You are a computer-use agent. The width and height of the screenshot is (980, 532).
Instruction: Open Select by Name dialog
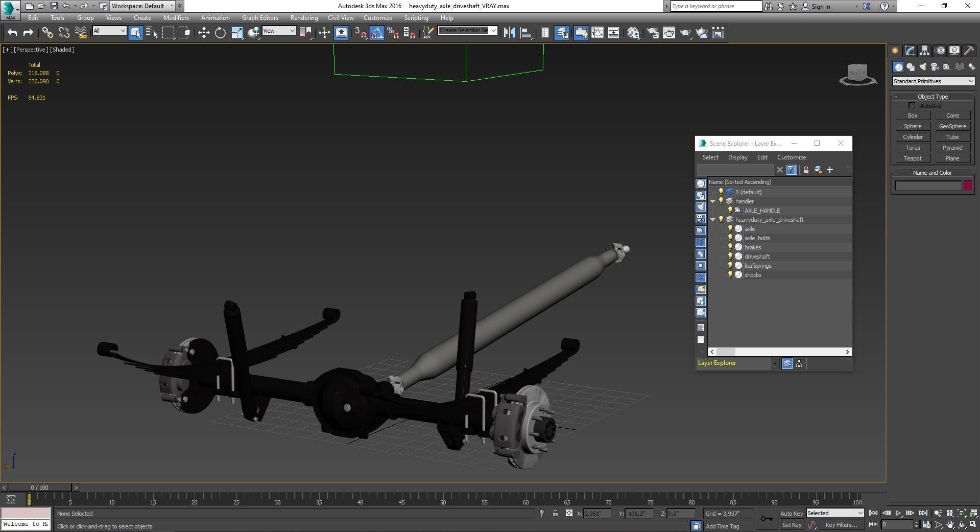pyautogui.click(x=152, y=33)
